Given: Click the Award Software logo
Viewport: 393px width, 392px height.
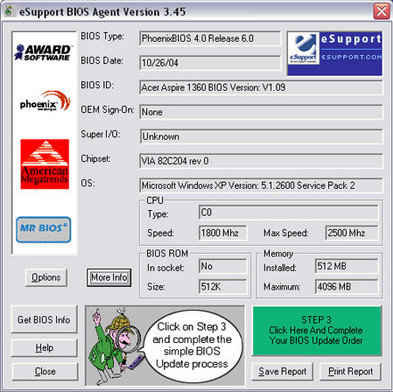Looking at the screenshot, I should tap(42, 52).
